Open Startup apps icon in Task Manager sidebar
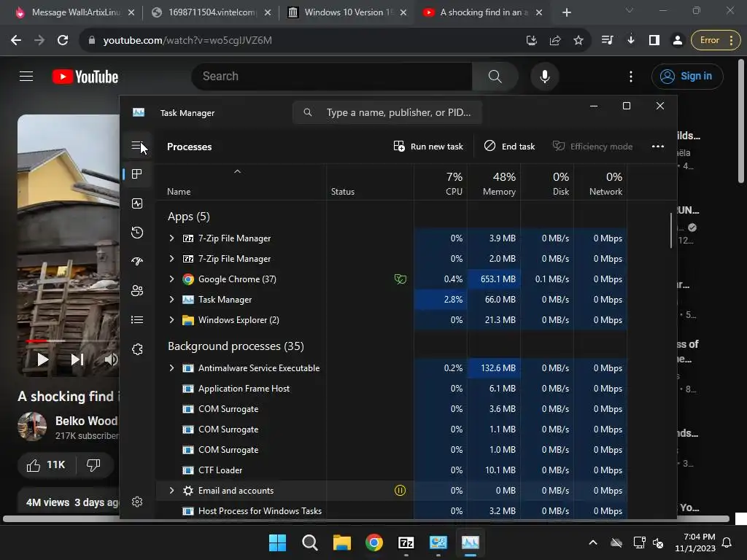 click(x=137, y=262)
